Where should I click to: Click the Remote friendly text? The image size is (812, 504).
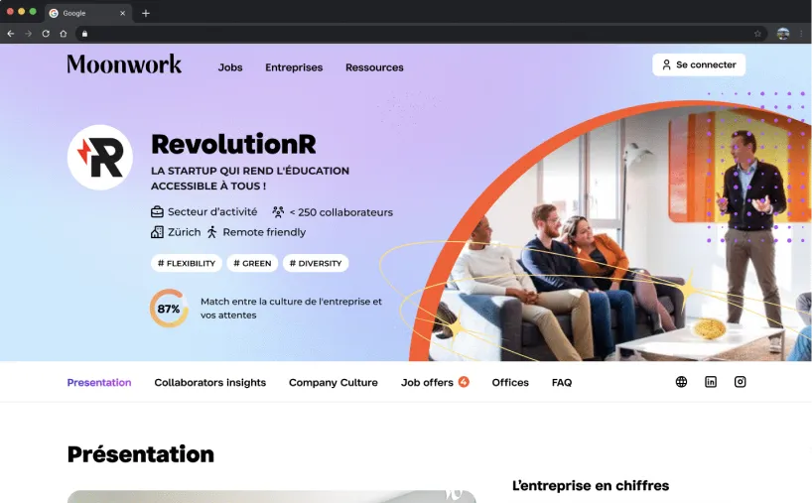pos(264,232)
